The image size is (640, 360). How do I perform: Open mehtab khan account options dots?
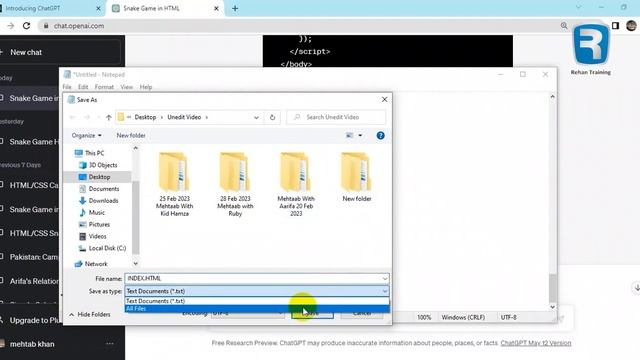tap(110, 344)
